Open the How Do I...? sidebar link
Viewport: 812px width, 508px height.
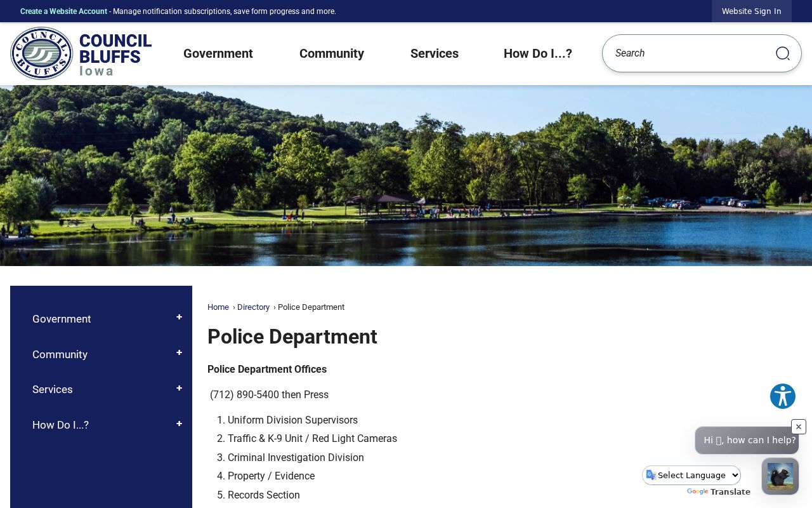click(60, 425)
